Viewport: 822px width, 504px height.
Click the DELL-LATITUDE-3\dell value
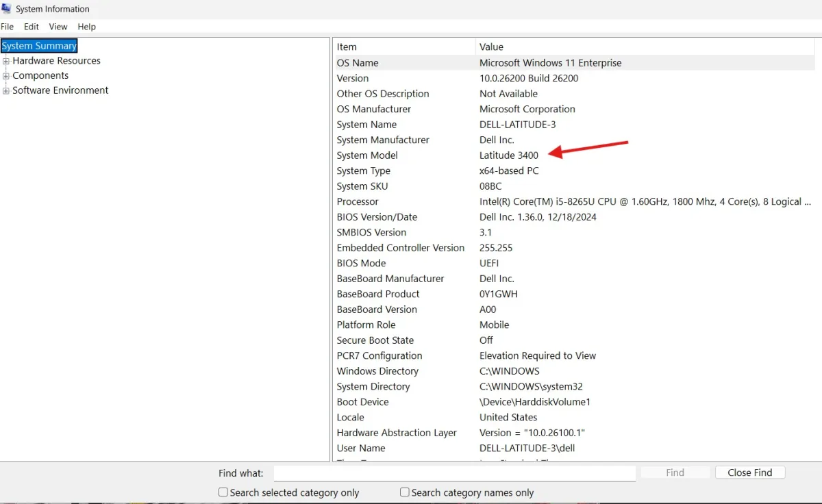(527, 448)
